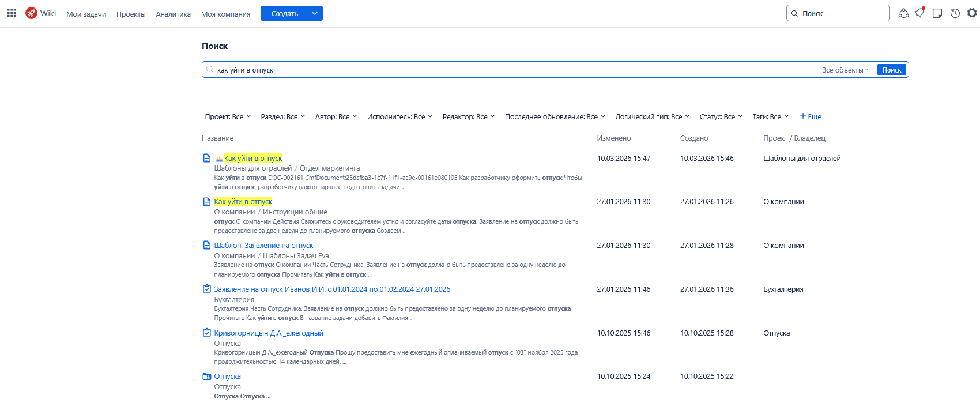Screen dimensions: 980x403
Task: Click the folder icon beside Отпуска result
Action: point(207,376)
